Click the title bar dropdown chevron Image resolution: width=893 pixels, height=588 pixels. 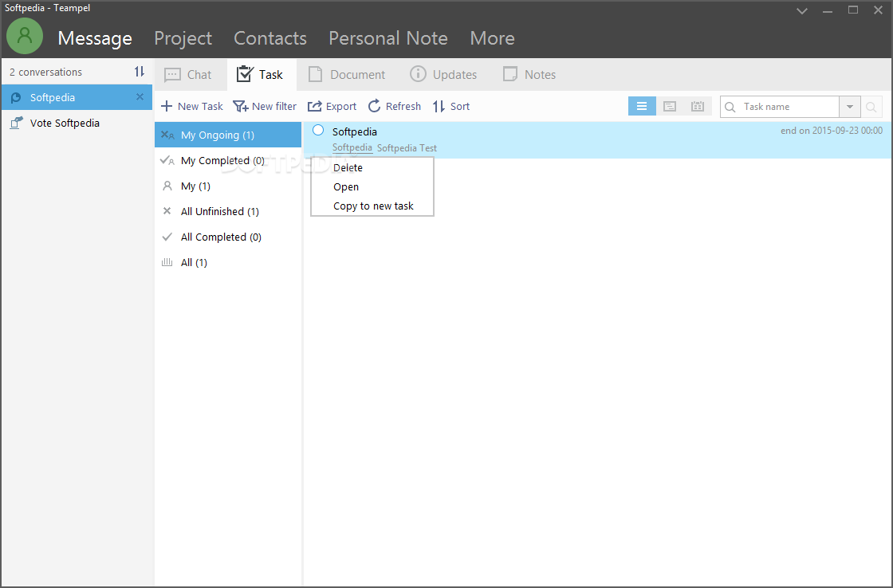[x=802, y=11]
